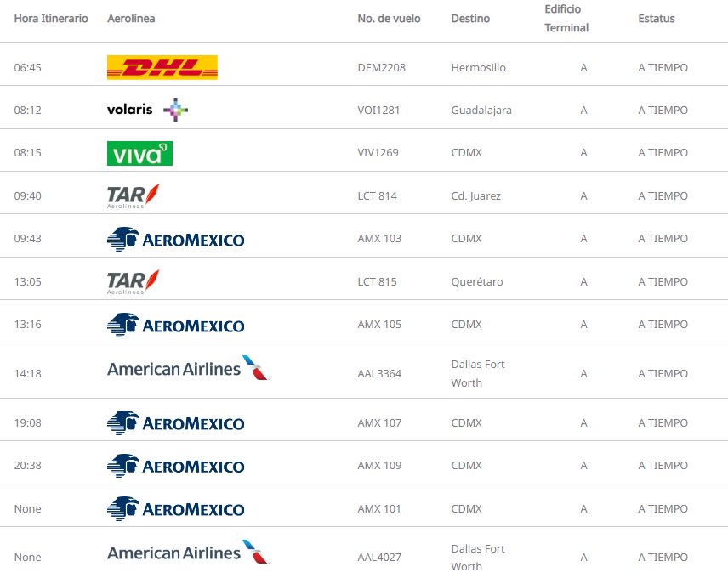Click the Destino column header
Screen dimensions: 728x578
point(470,19)
